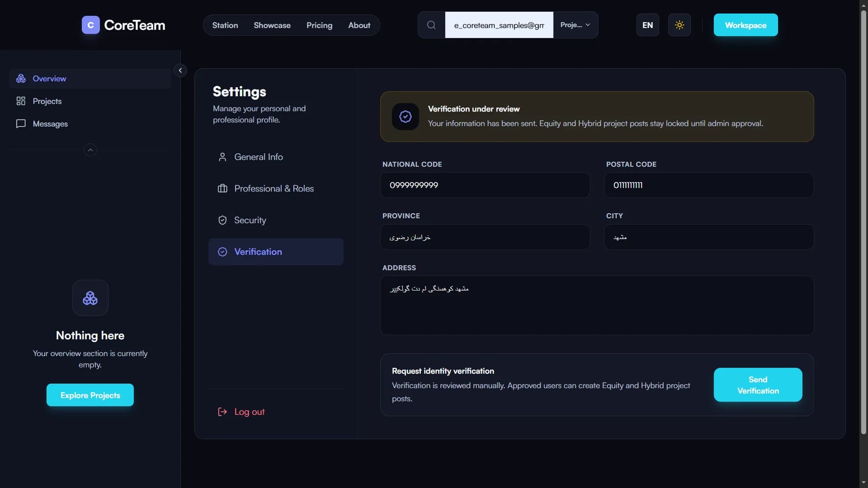Switch language with the EN button
Screen dimensions: 868x488
(x=648, y=25)
